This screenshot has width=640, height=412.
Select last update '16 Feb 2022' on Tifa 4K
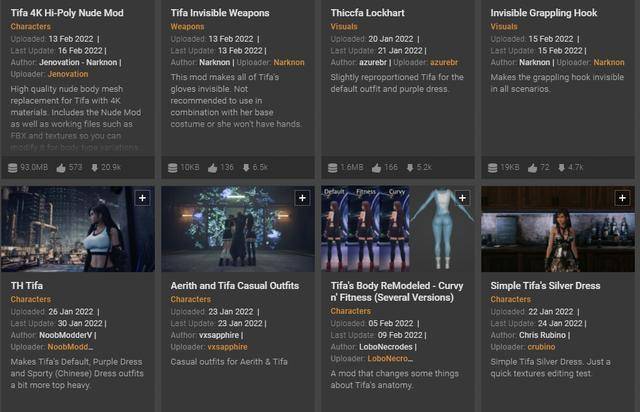pyautogui.click(x=80, y=51)
